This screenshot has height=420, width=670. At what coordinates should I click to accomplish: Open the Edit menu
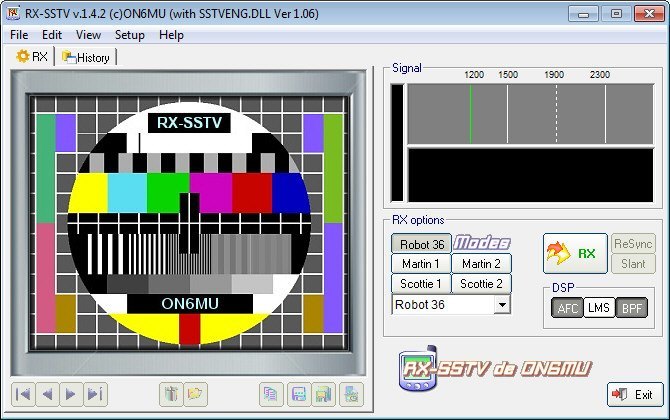coord(52,35)
